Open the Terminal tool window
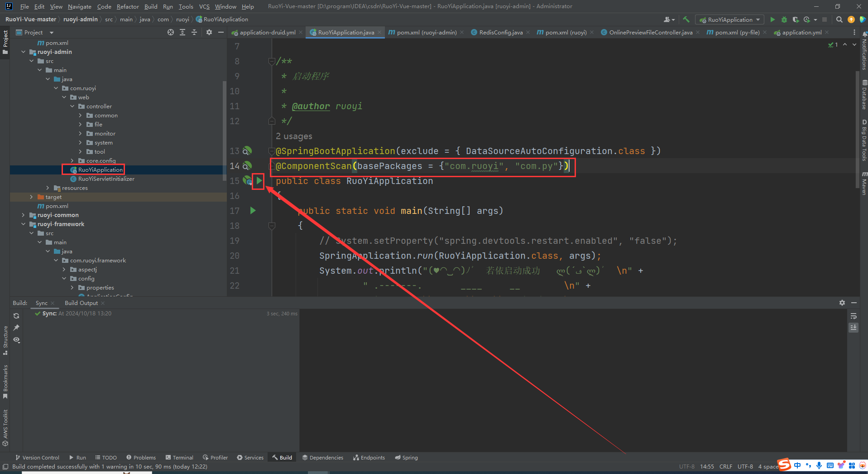 click(x=179, y=457)
